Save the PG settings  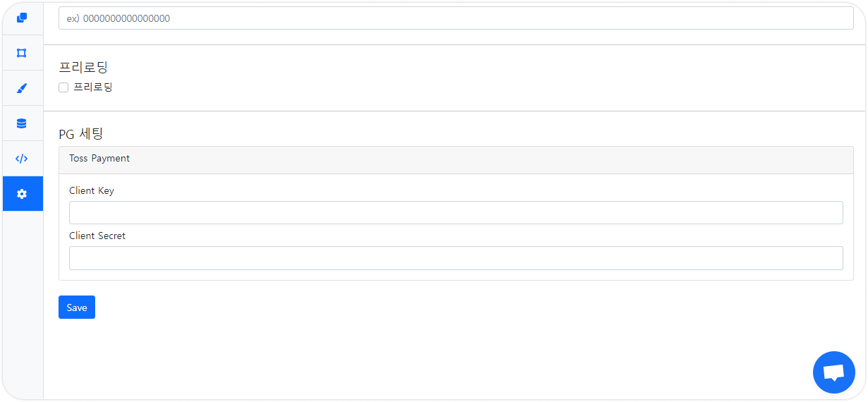[77, 307]
